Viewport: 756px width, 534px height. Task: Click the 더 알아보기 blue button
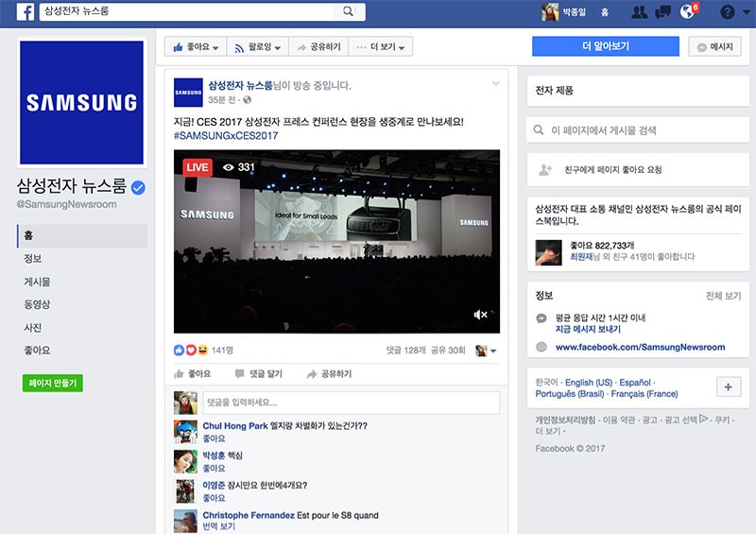[606, 46]
